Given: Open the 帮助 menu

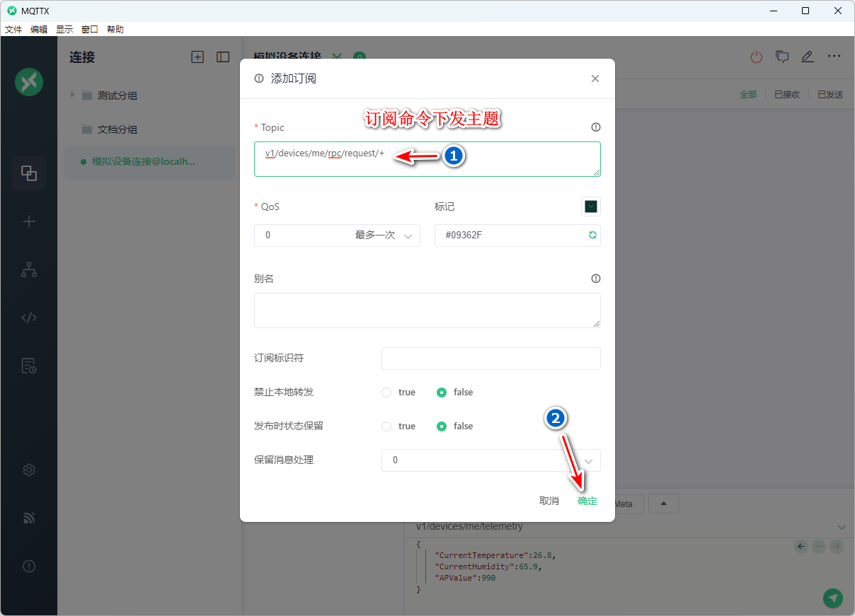Looking at the screenshot, I should [115, 30].
